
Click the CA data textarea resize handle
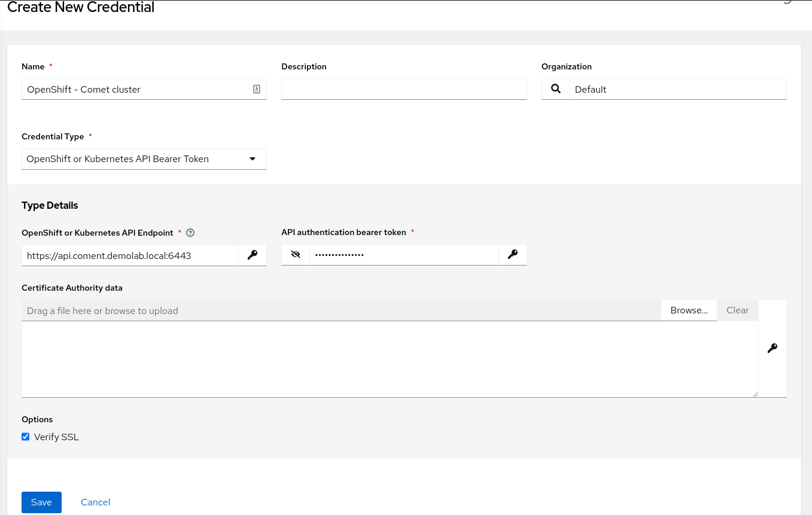point(755,394)
